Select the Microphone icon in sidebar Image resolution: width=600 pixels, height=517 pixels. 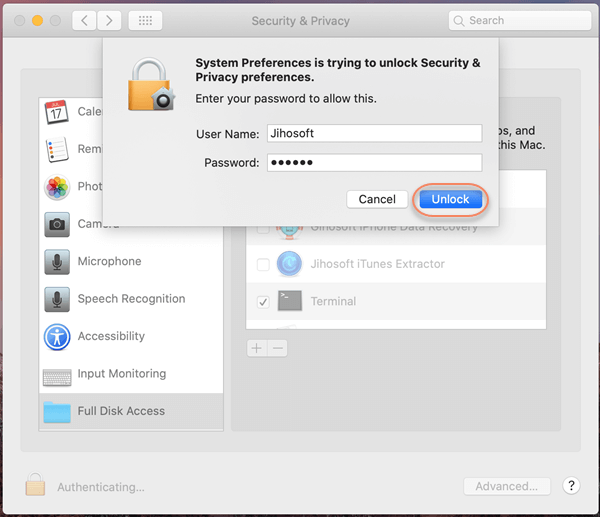[x=57, y=262]
